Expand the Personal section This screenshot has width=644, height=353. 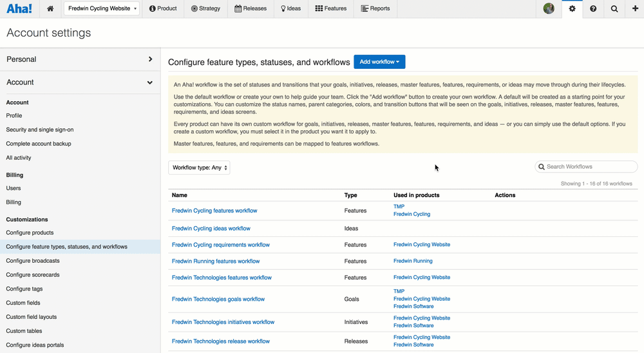pos(80,59)
